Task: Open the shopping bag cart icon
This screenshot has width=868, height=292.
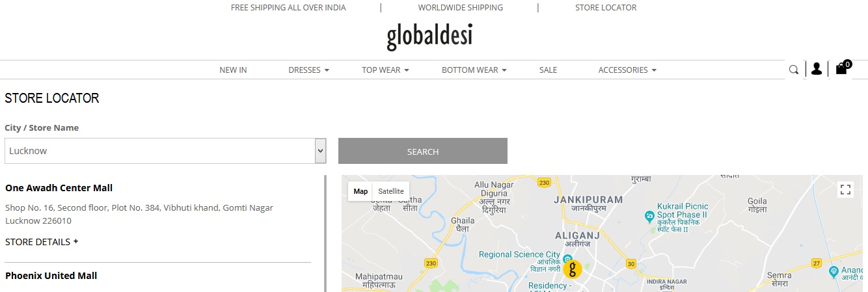Action: click(843, 68)
